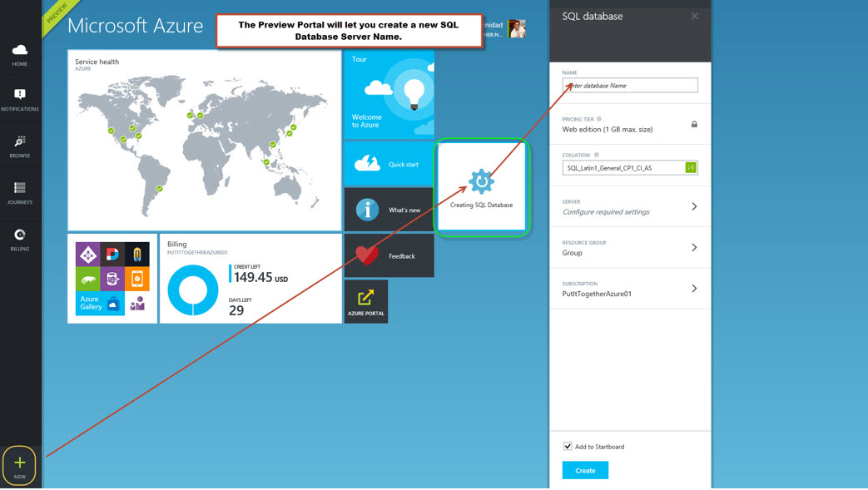
Task: Click the Pricing tier info icon
Action: coord(599,119)
